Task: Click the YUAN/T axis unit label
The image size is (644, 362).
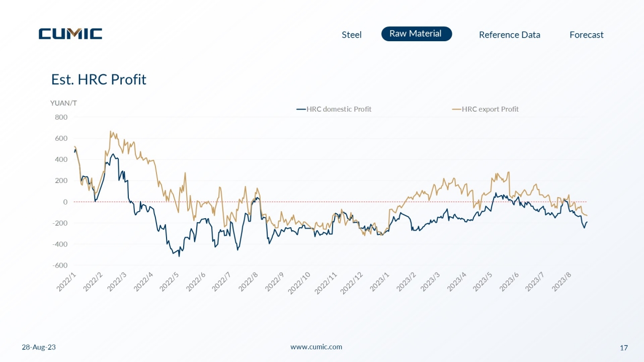Action: coord(63,103)
